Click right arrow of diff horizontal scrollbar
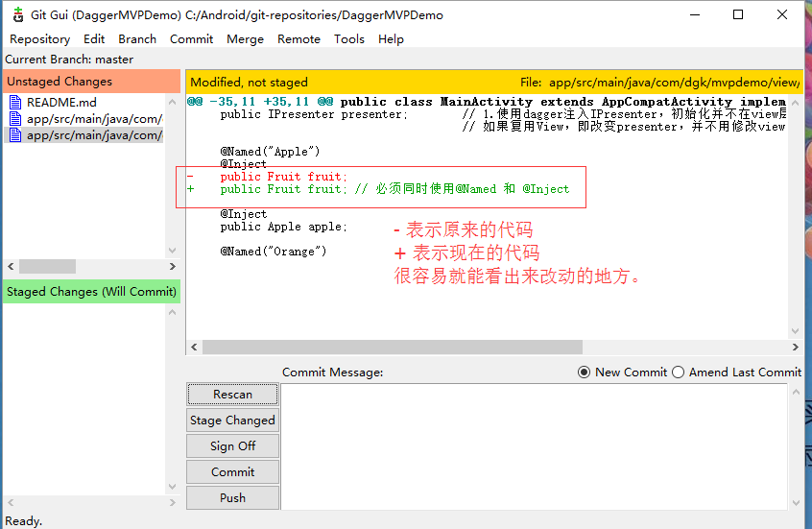This screenshot has width=812, height=529. (796, 348)
